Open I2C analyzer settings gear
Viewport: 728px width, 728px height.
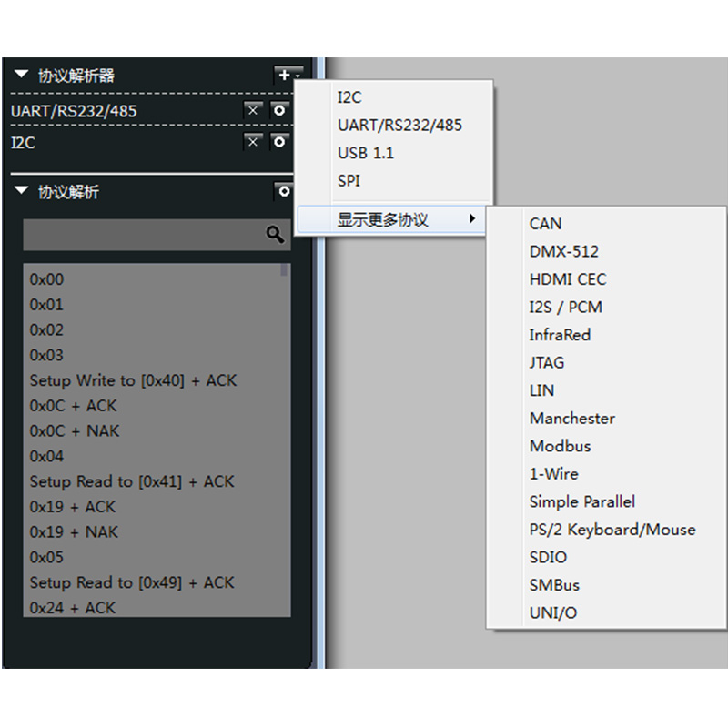pos(279,142)
